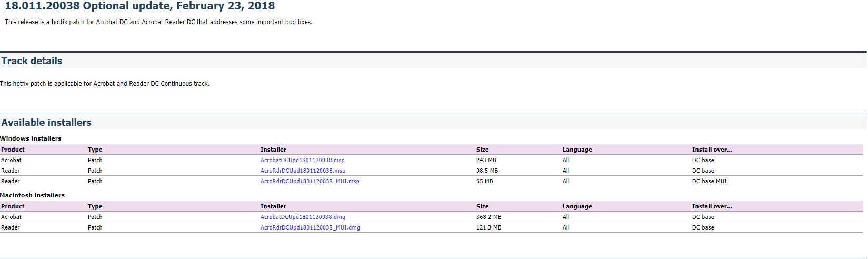The image size is (868, 259).
Task: Click Language header in Macintosh table
Action: [x=577, y=206]
